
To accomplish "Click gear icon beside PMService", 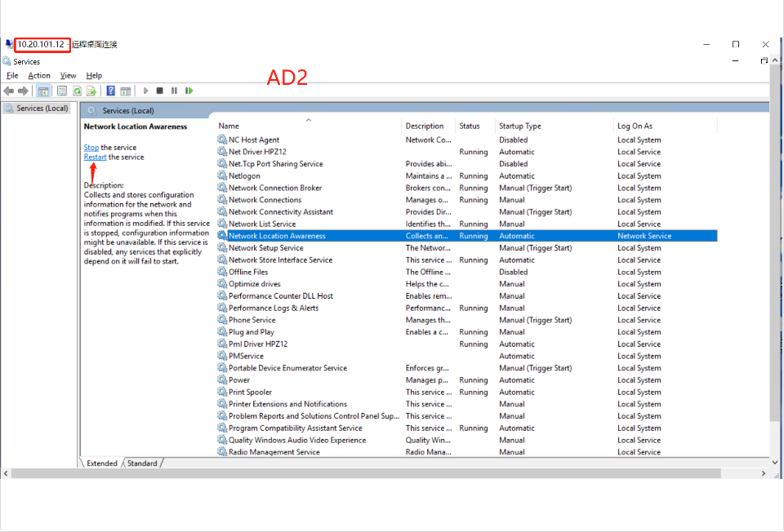I will point(222,356).
